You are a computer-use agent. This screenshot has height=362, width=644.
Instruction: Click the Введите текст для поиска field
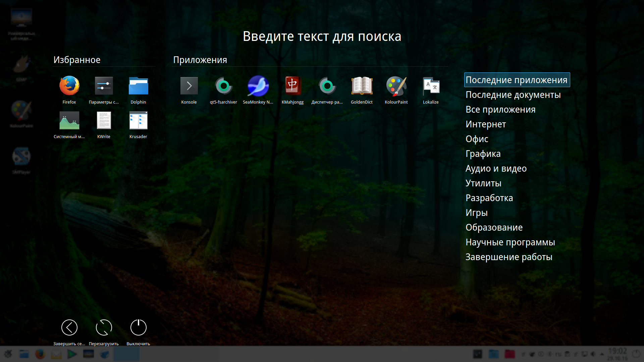[322, 36]
